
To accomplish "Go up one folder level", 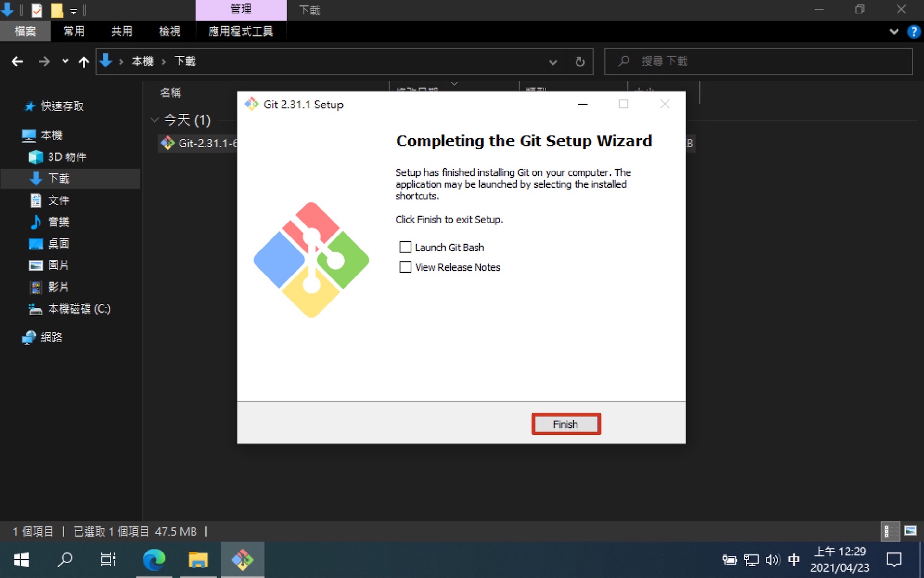I will pos(84,62).
